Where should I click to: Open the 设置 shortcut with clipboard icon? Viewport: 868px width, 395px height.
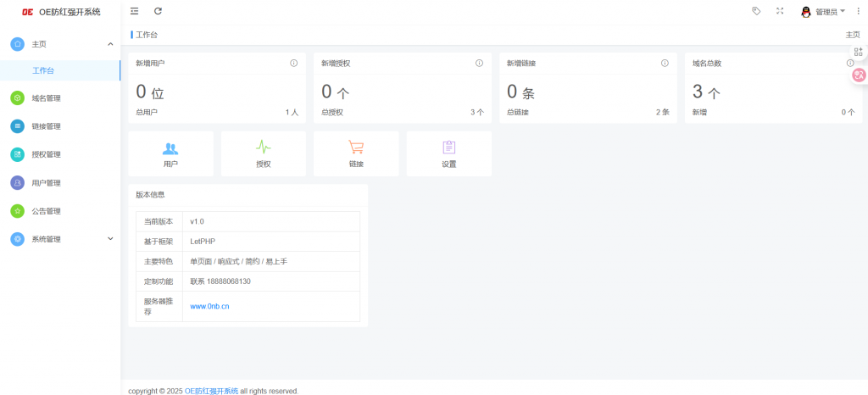(x=449, y=153)
